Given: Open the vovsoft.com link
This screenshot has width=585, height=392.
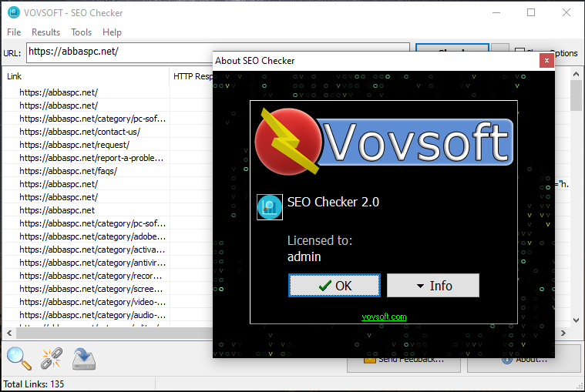Looking at the screenshot, I should (384, 317).
